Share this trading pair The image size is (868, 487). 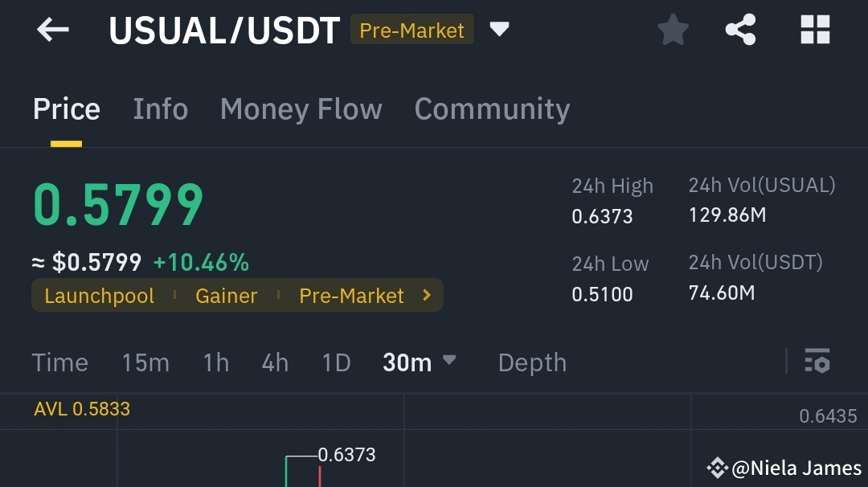741,29
